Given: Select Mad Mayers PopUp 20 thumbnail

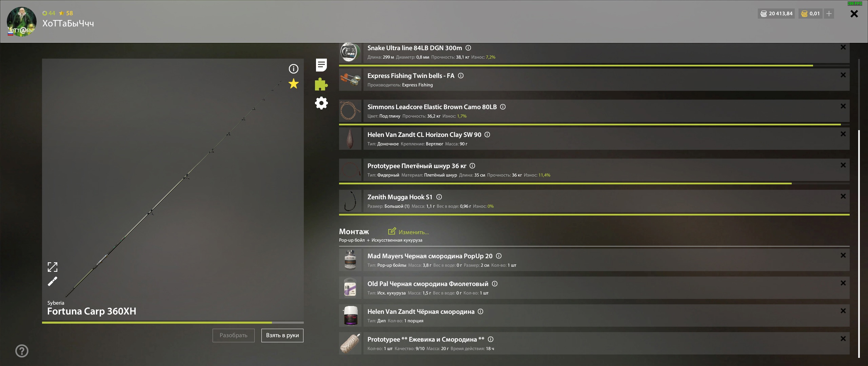Looking at the screenshot, I should coord(350,260).
